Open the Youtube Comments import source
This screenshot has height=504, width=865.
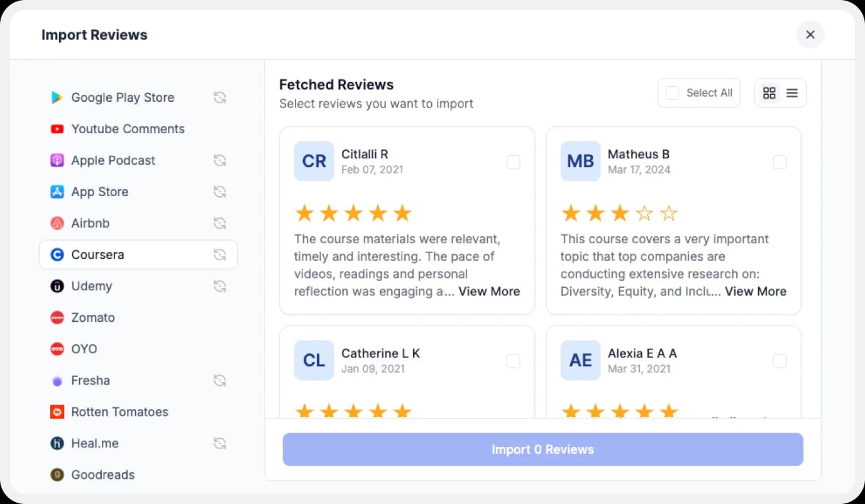coord(128,129)
